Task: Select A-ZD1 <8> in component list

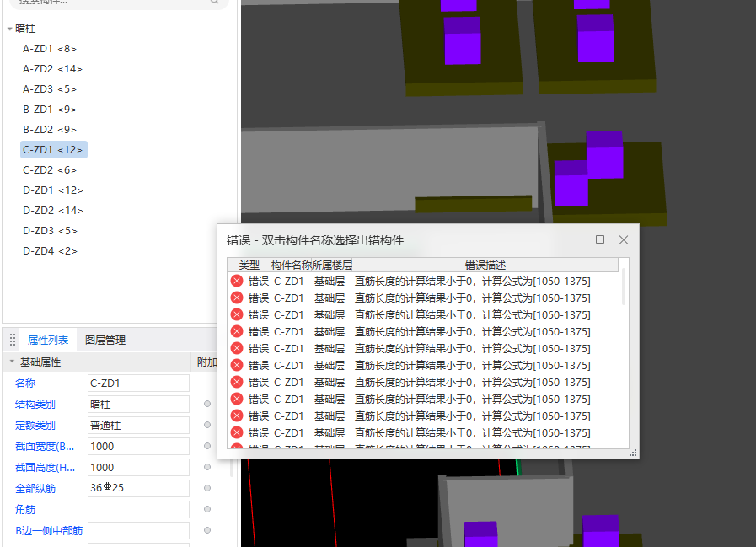Action: click(x=50, y=49)
